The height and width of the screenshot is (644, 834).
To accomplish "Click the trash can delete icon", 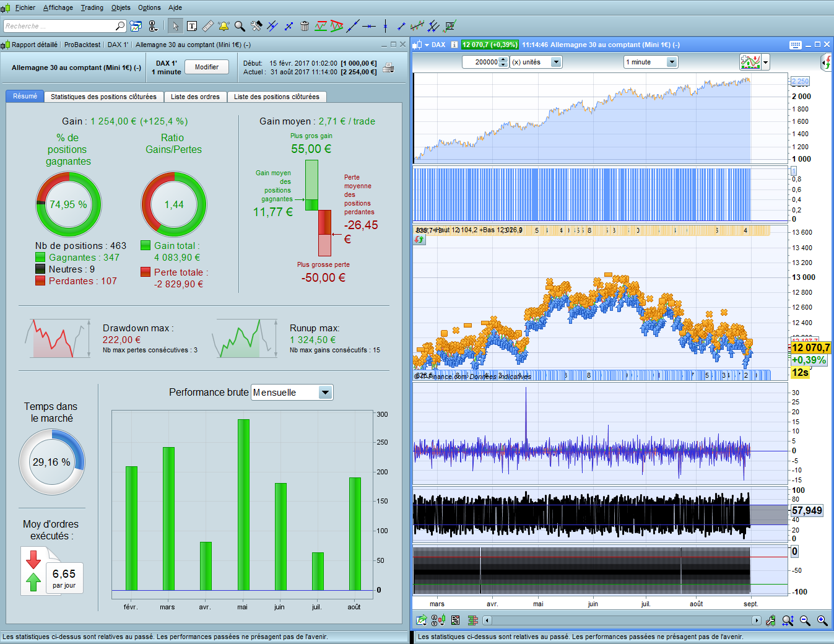I will tap(305, 26).
